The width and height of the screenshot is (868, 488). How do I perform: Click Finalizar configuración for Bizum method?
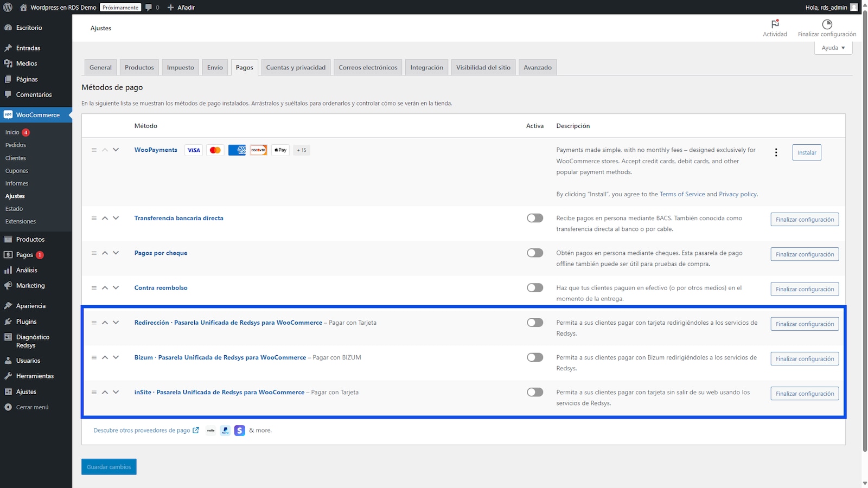point(805,359)
